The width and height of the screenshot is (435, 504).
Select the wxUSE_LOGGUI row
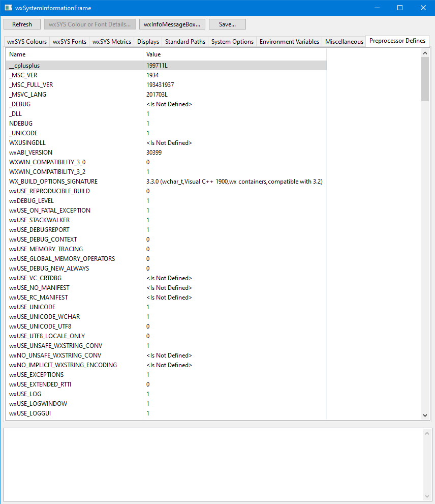[x=166, y=413]
